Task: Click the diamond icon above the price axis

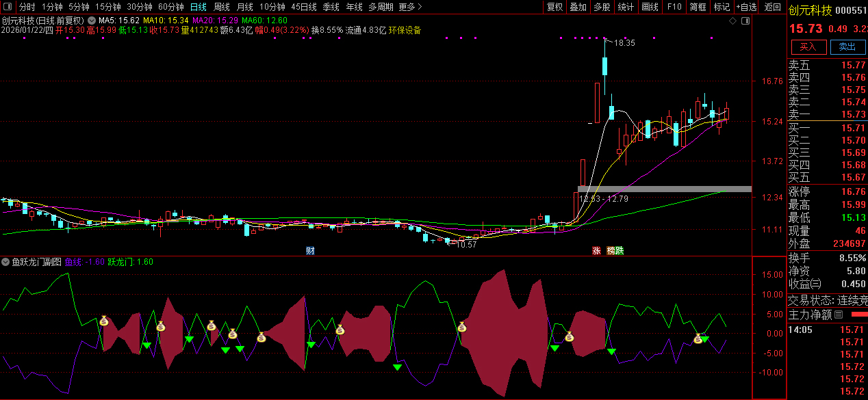Action: pos(732,21)
